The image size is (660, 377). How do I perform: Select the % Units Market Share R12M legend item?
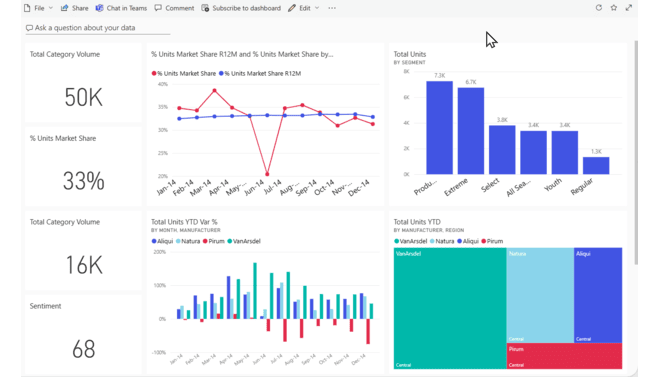pos(260,73)
